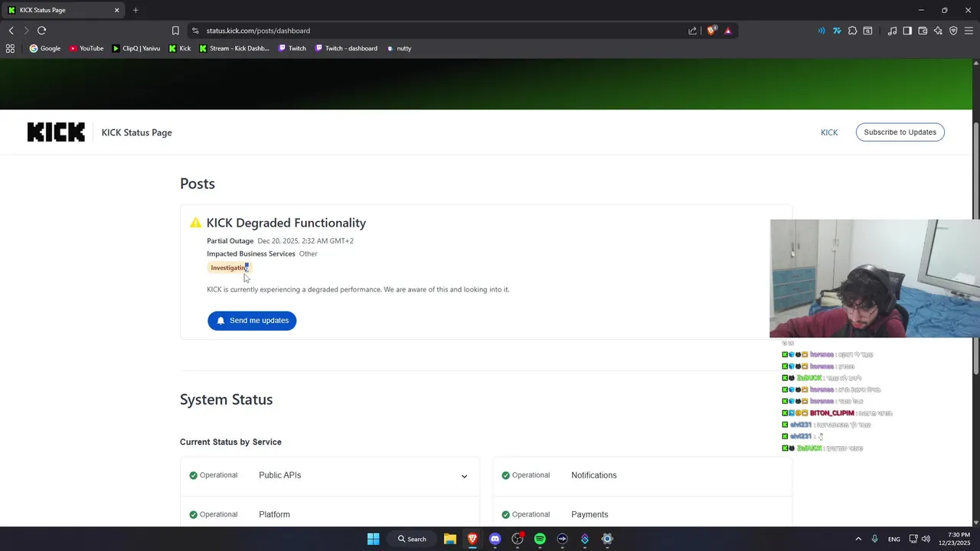Open Brave Rewards triangle icon
Screen dimensions: 980x551
point(728,31)
